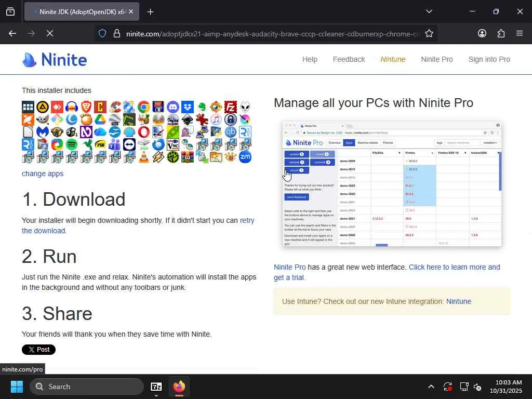The width and height of the screenshot is (532, 399).
Task: Click the Dropbox icon
Action: (x=187, y=107)
